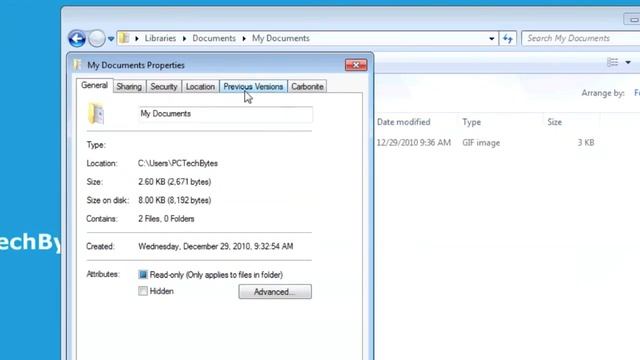The height and width of the screenshot is (360, 640).
Task: Open the Carbonite tab
Action: [x=307, y=87]
